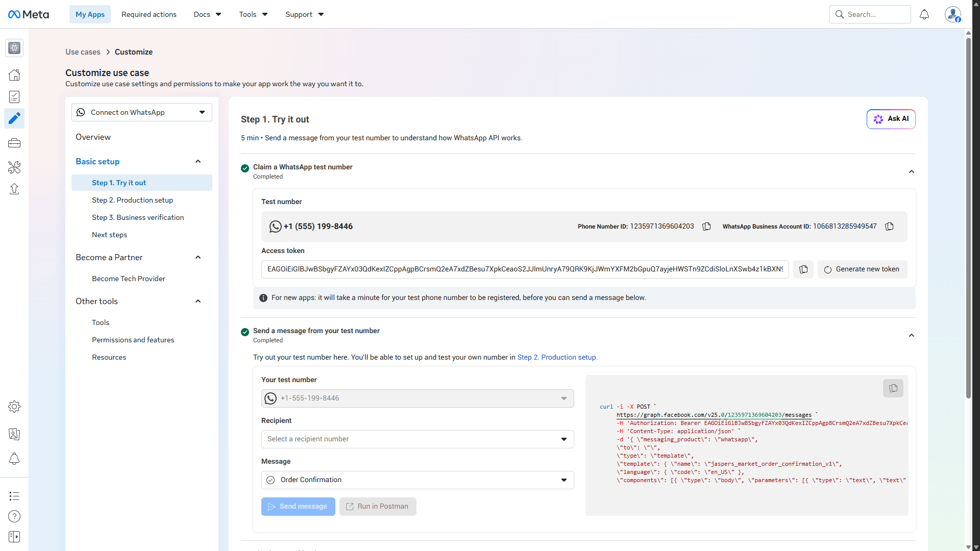The image size is (980, 551).
Task: Click the Ask AI button
Action: click(891, 119)
